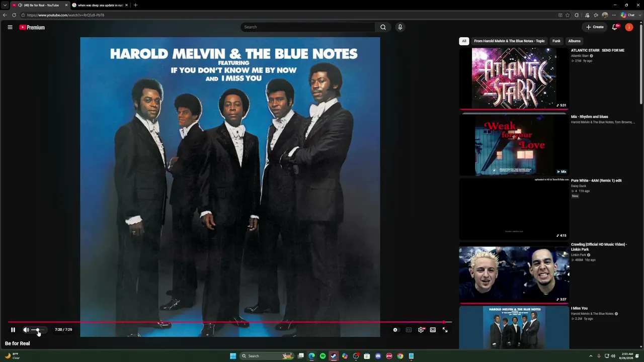Switch to the deep sea update browser tab

pos(100,5)
